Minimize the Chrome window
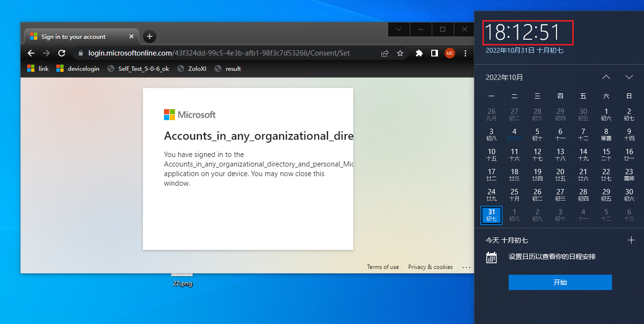 (x=421, y=29)
